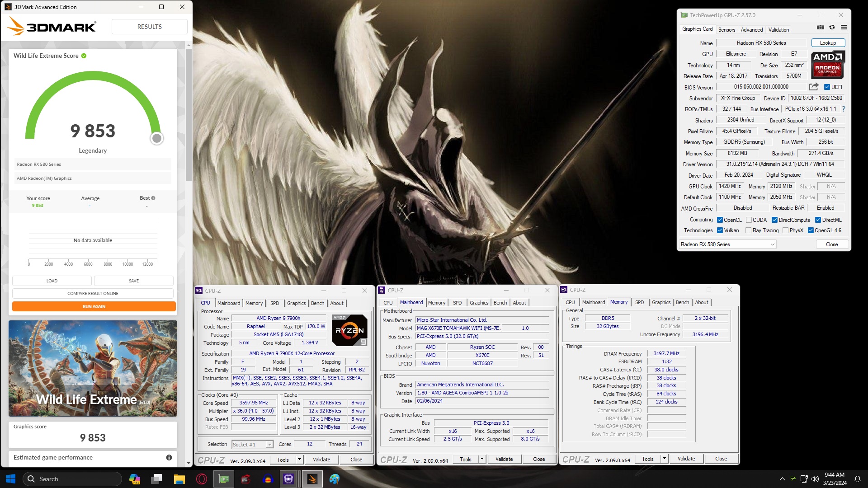
Task: Click score gauge slider knob
Action: pos(156,138)
